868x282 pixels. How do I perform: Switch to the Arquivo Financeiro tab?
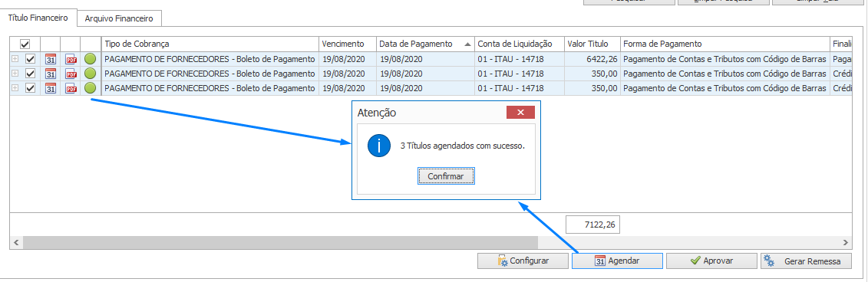point(119,18)
